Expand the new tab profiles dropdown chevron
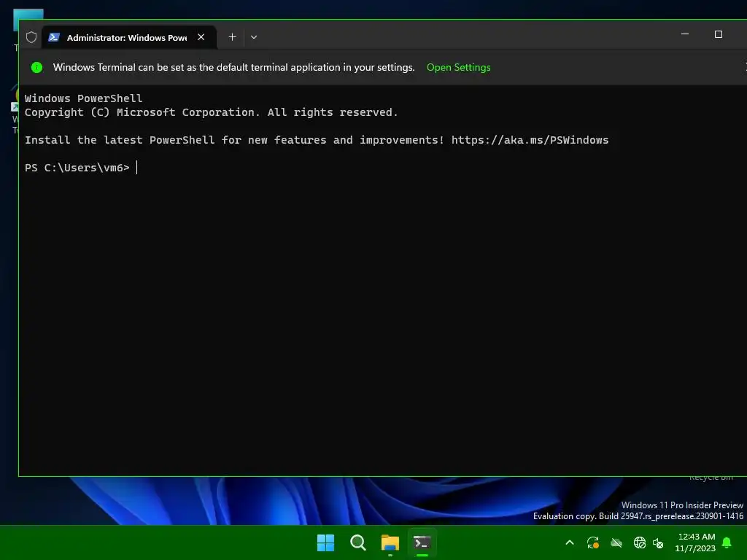Image resolution: width=747 pixels, height=560 pixels. pos(254,37)
